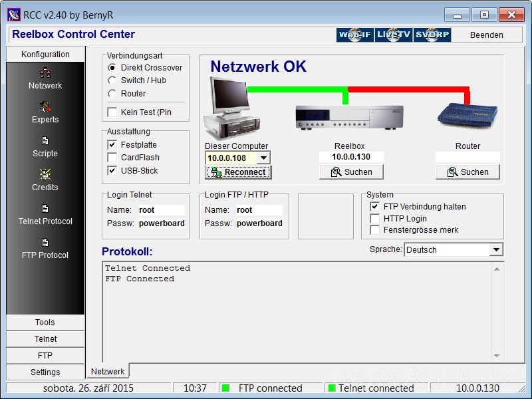
Task: Uncheck the Festplatte checkbox
Action: tap(112, 144)
